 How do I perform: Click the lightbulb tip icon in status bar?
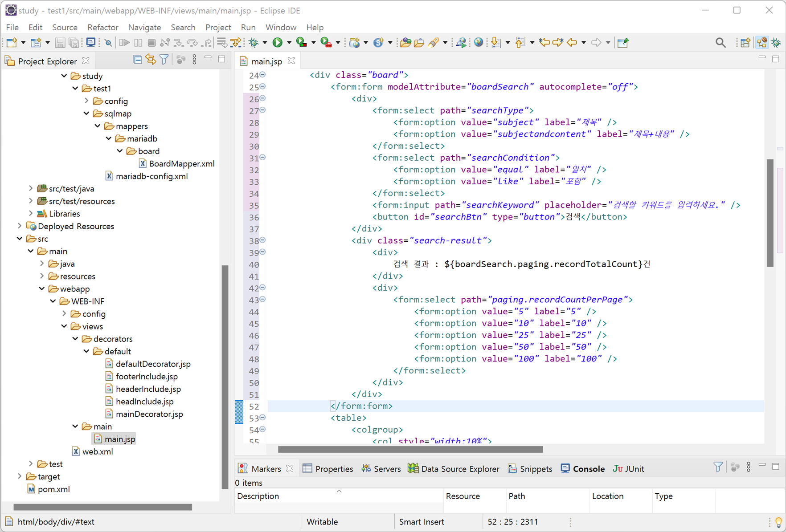pos(778,522)
